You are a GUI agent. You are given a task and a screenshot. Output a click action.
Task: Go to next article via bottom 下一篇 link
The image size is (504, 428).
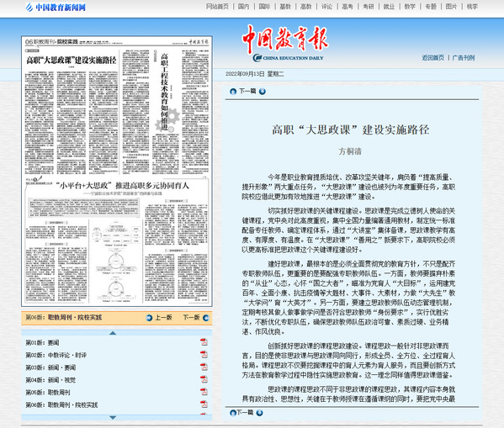point(245,413)
